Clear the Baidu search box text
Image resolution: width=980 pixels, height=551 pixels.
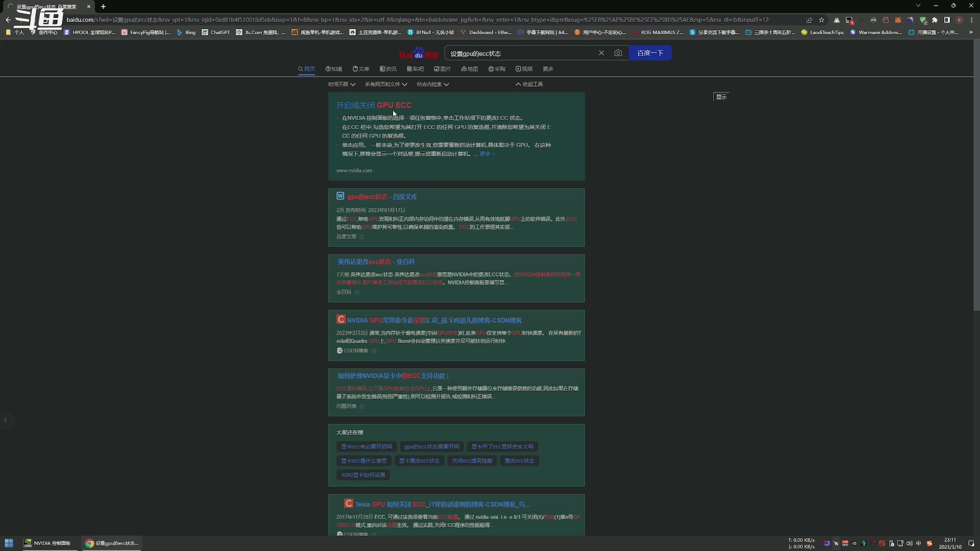tap(601, 53)
